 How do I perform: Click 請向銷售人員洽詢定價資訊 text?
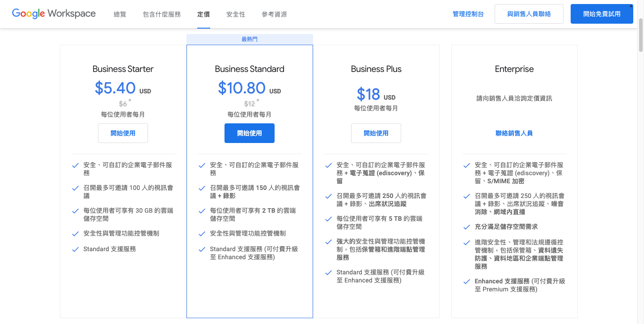pyautogui.click(x=514, y=98)
